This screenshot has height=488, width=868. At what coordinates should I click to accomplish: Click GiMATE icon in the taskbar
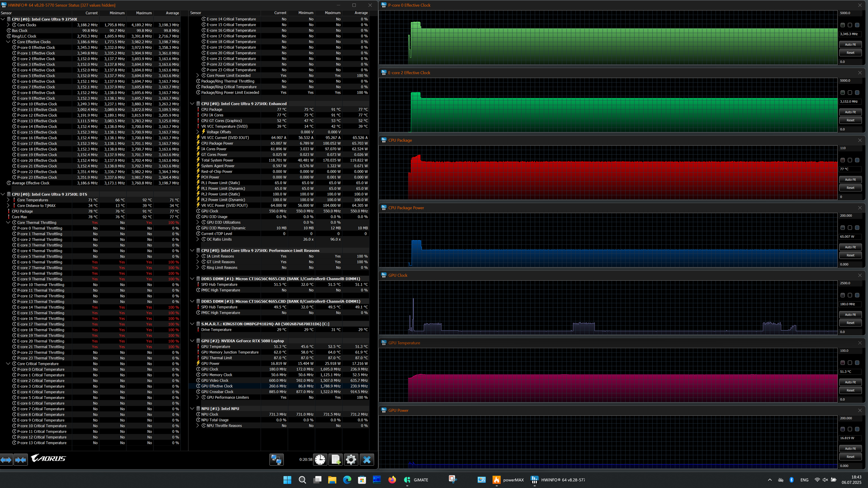[x=407, y=480]
